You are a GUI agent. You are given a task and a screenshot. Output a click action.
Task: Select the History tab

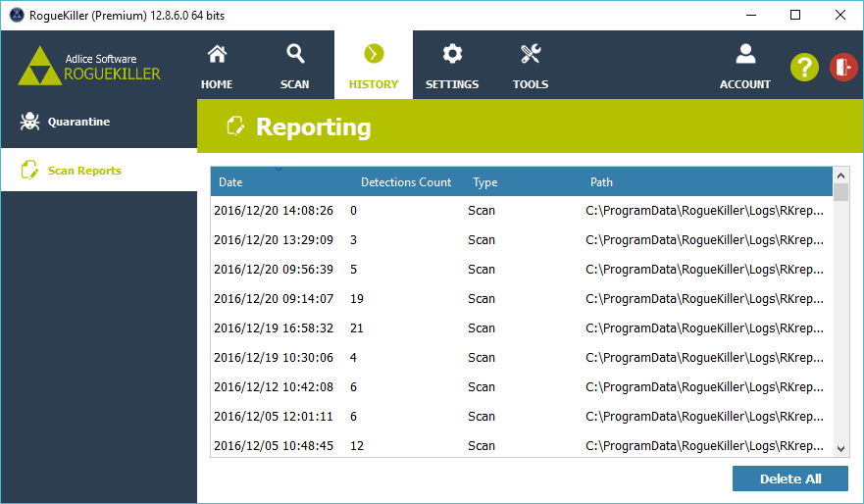point(374,65)
